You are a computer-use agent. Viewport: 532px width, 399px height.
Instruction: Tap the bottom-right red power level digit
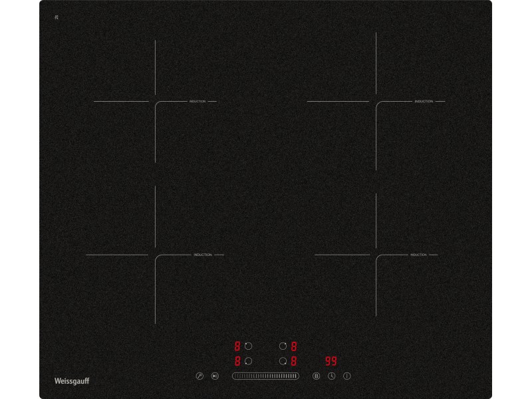[x=294, y=361]
